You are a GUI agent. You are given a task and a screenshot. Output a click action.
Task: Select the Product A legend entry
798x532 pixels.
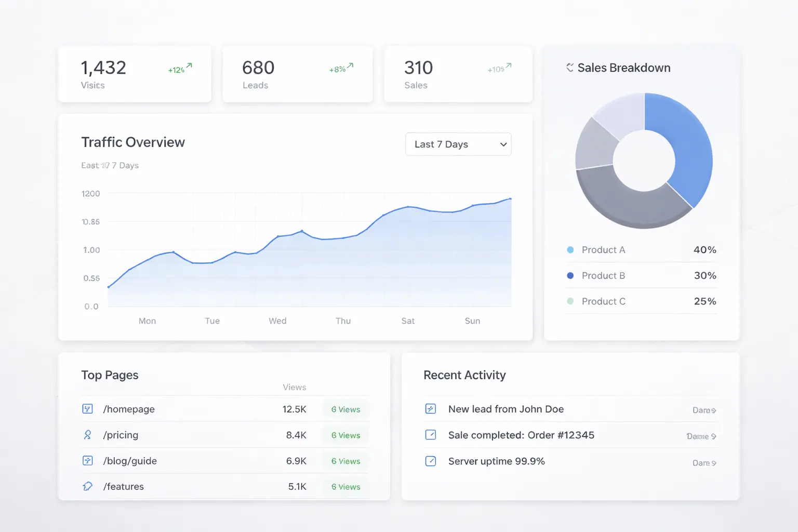point(603,250)
